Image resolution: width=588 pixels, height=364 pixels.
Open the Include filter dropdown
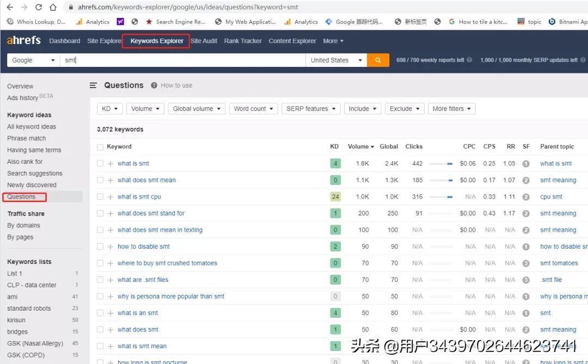363,109
